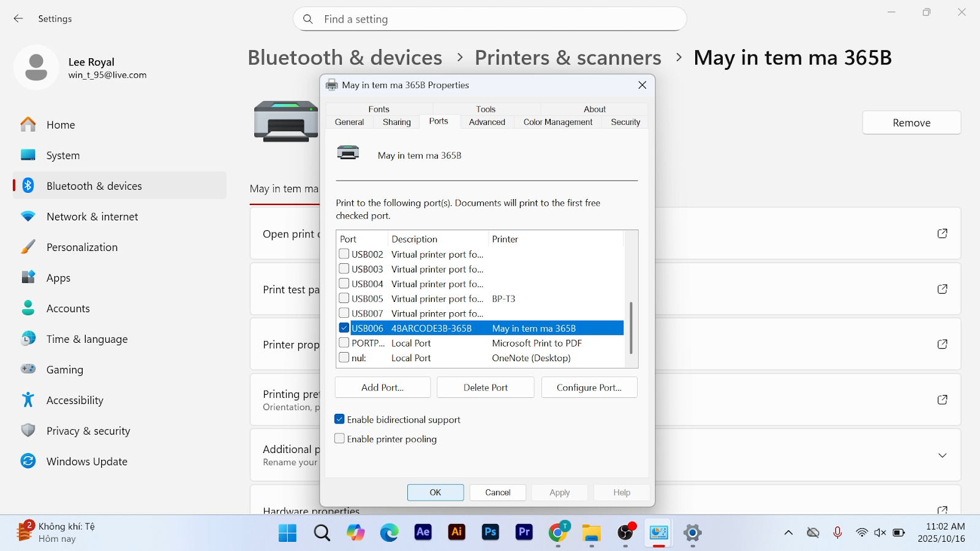Open Photoshop from the taskbar

pos(490,533)
